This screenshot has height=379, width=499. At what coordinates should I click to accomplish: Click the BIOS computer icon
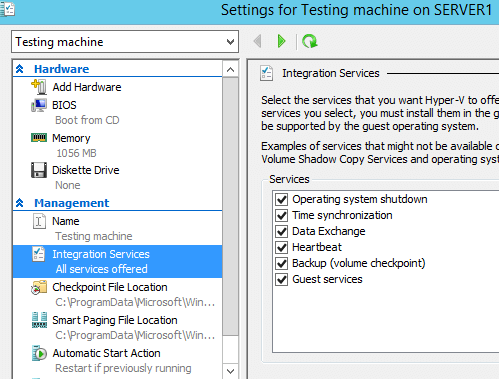[x=39, y=105]
